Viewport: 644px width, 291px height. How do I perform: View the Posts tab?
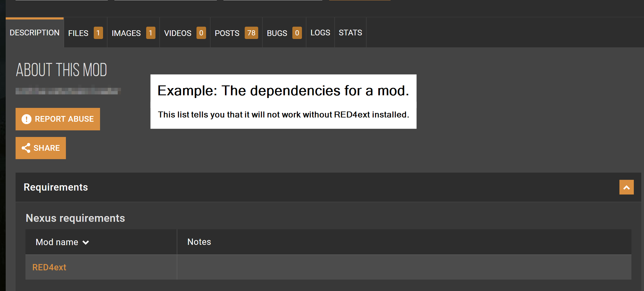pyautogui.click(x=227, y=33)
